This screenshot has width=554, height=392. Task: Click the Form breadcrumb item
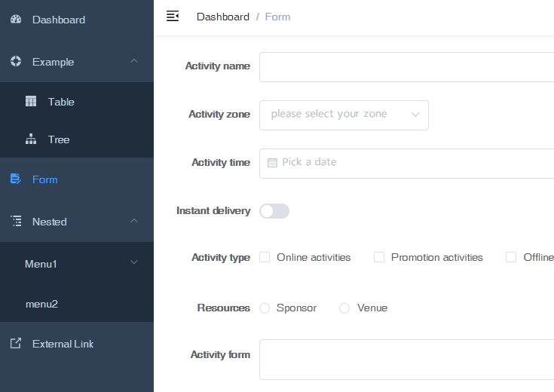pyautogui.click(x=277, y=17)
